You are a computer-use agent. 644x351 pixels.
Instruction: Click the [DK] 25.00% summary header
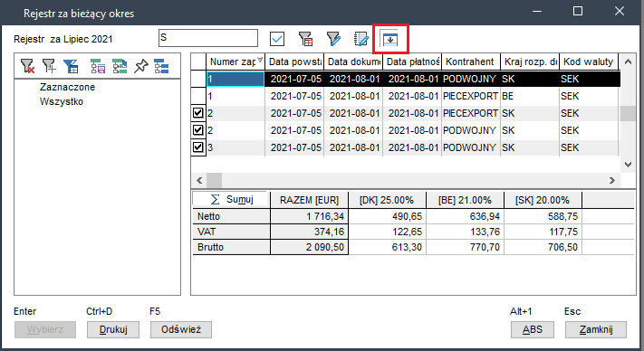pos(387,200)
